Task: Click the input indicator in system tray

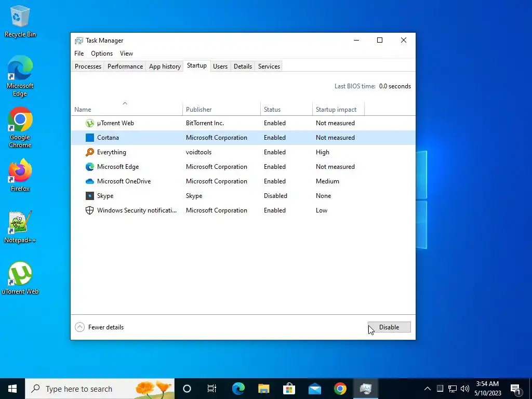Action: tap(440, 389)
